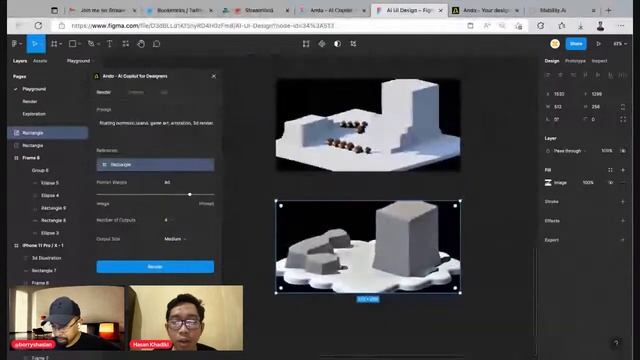
Task: Open a new browser tab
Action: coord(608,10)
